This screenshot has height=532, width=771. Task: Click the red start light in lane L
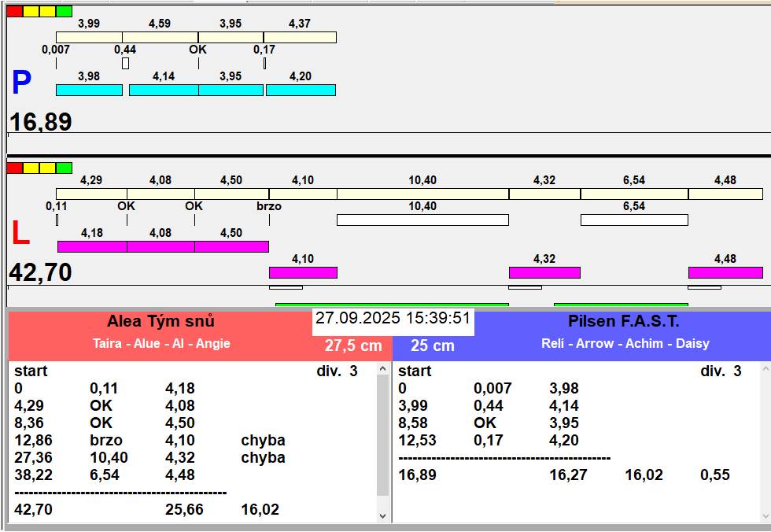[x=15, y=168]
